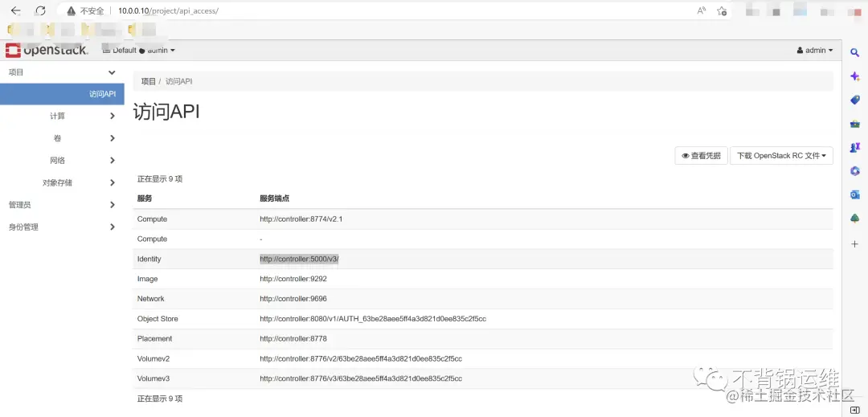
Task: Sort by the 服务 column header
Action: point(145,198)
